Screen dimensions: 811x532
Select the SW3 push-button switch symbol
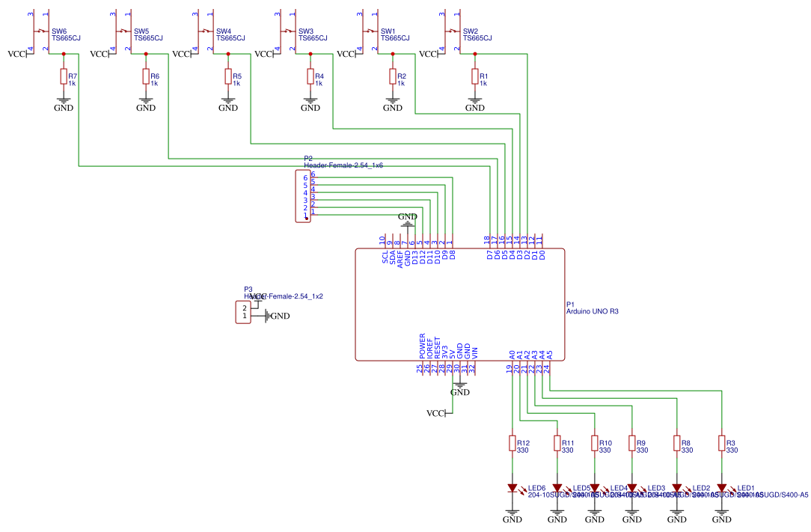(x=287, y=31)
